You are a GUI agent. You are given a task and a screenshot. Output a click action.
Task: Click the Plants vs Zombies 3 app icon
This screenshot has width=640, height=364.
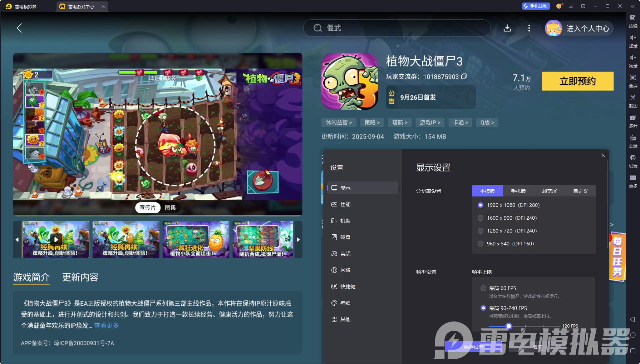click(350, 81)
